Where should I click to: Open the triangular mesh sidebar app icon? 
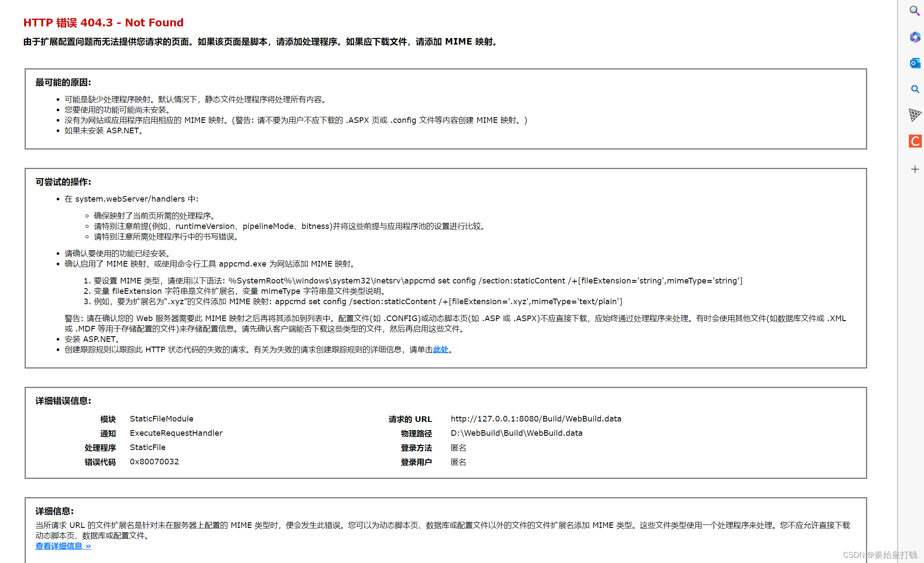(x=914, y=115)
